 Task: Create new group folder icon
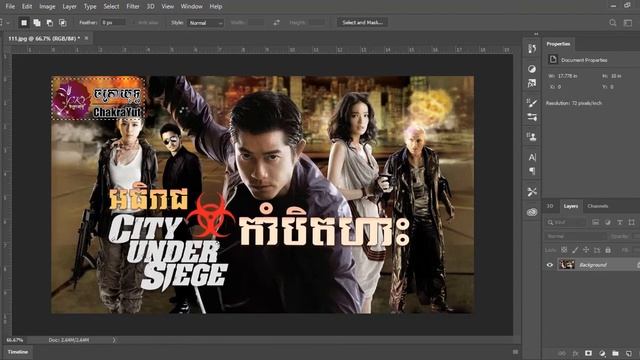[616, 353]
